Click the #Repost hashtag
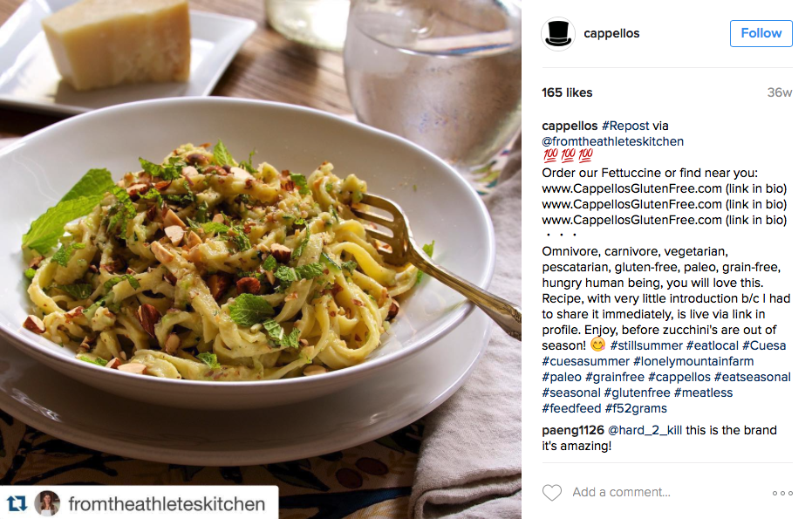Image resolution: width=812 pixels, height=519 pixels. (625, 126)
